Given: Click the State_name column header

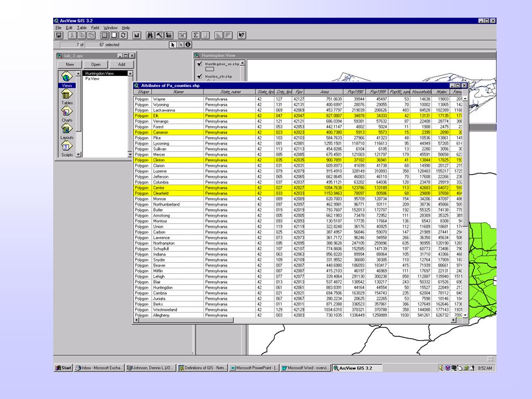Looking at the screenshot, I should tap(230, 92).
